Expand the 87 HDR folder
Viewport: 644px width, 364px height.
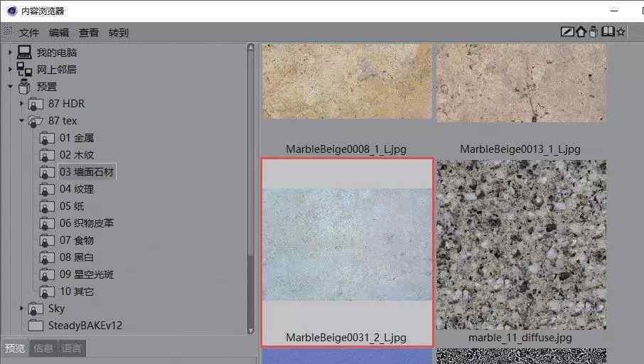pyautogui.click(x=21, y=104)
